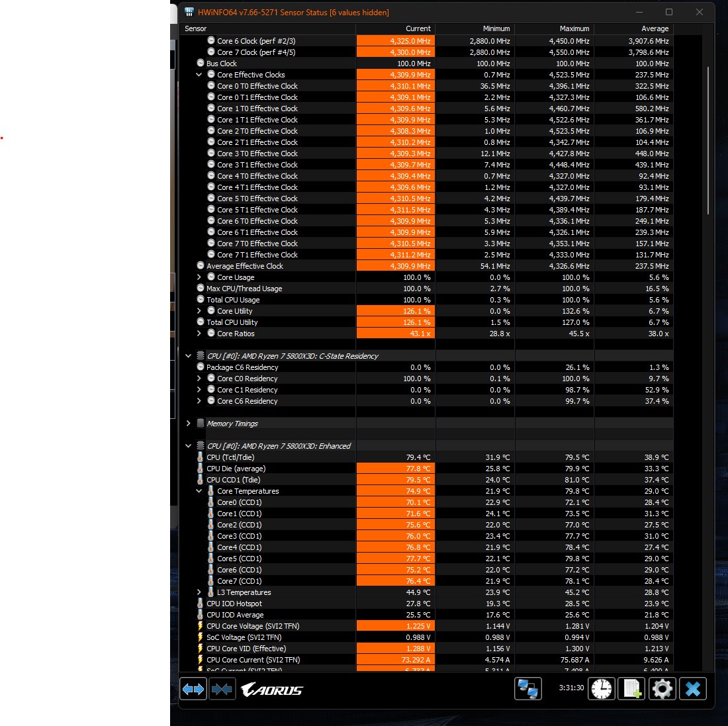
Task: Select the Core 3 T1 Effective Clock row
Action: pyautogui.click(x=426, y=165)
